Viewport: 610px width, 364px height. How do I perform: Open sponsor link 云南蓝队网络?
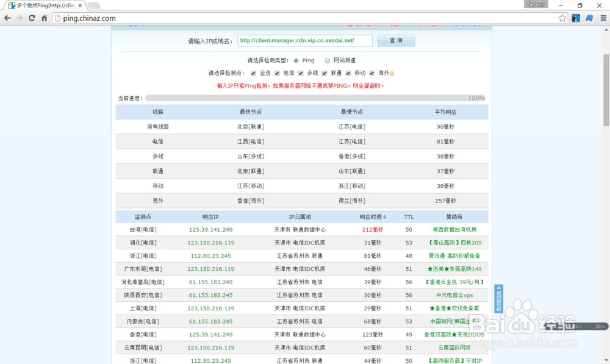tap(454, 348)
